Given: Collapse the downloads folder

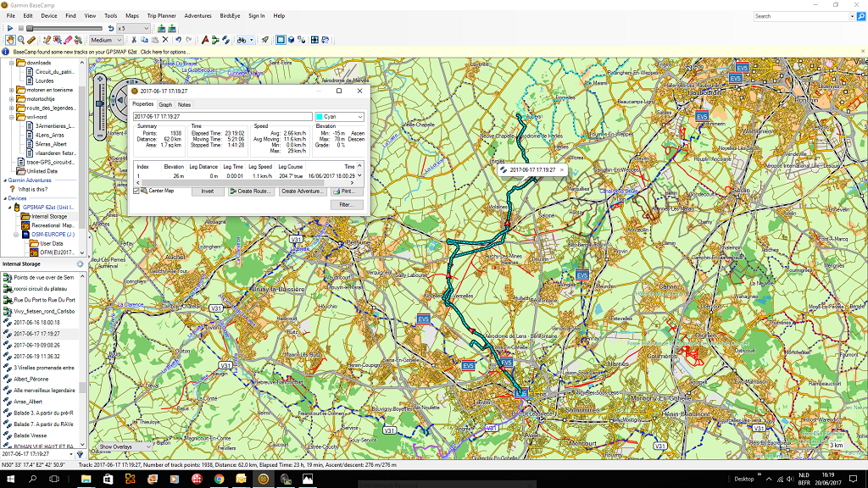Looking at the screenshot, I should point(12,63).
